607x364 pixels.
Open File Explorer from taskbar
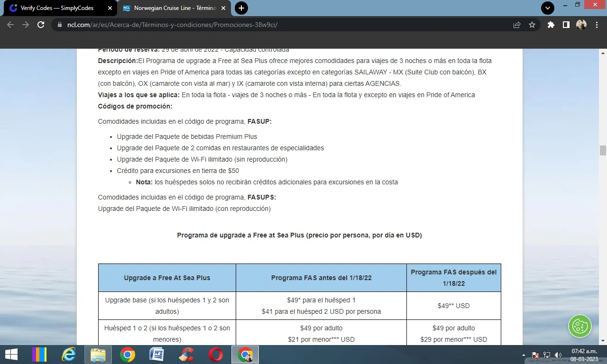pos(98,355)
